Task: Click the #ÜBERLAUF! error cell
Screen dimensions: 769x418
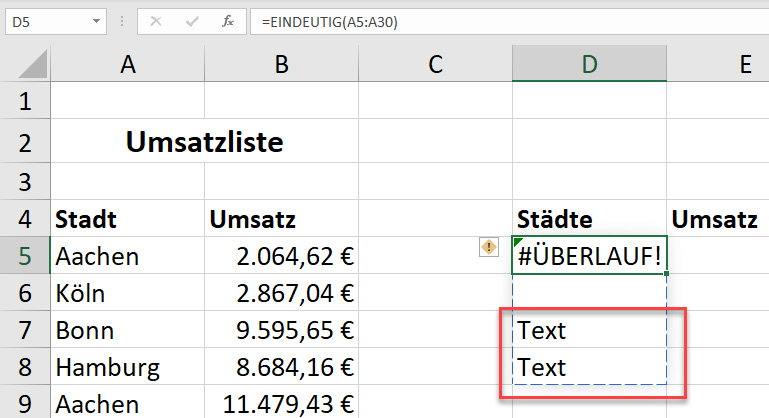Action: point(589,256)
